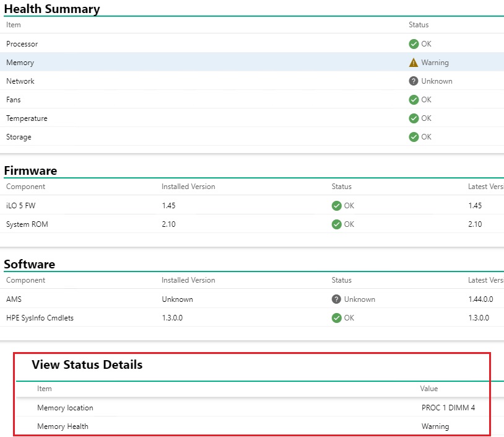Click the OK status icon in the Fans row
The height and width of the screenshot is (437, 504).
point(413,99)
